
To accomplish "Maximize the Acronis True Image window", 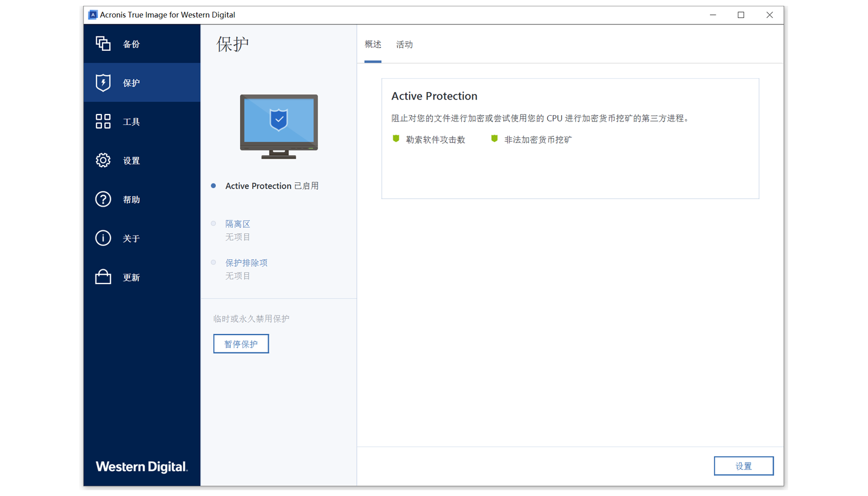I will click(x=741, y=15).
